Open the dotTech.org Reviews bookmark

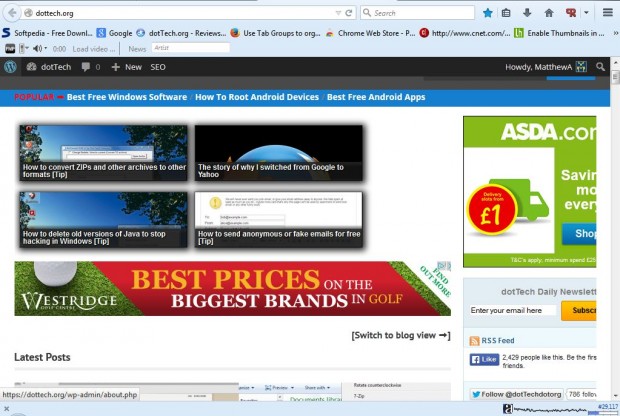(x=181, y=33)
